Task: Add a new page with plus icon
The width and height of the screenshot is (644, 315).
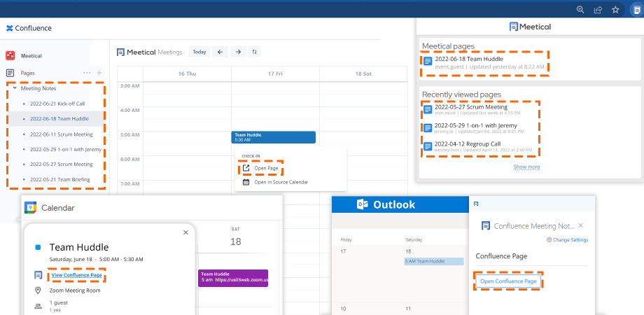Action: 99,73
